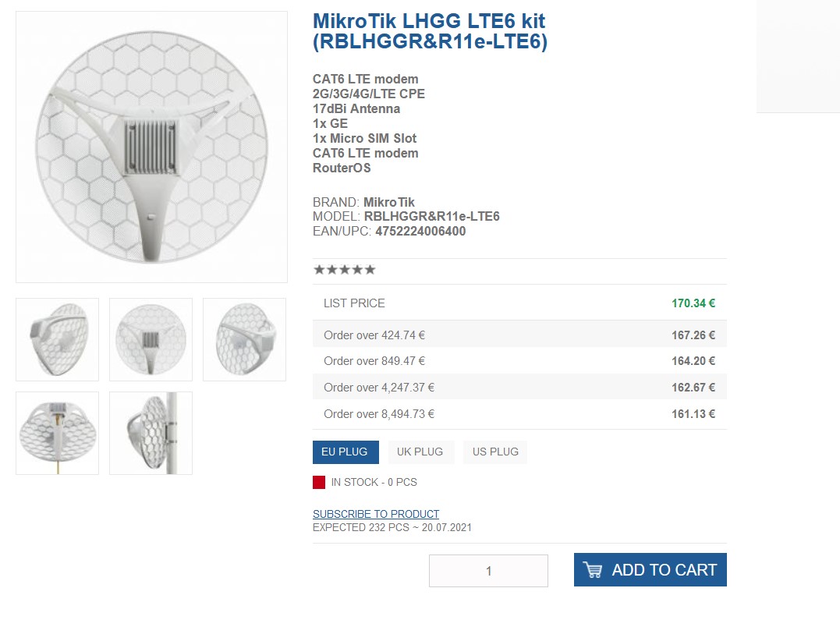Screen dimensions: 840x620
Task: Select the US PLUG option
Action: [x=494, y=452]
